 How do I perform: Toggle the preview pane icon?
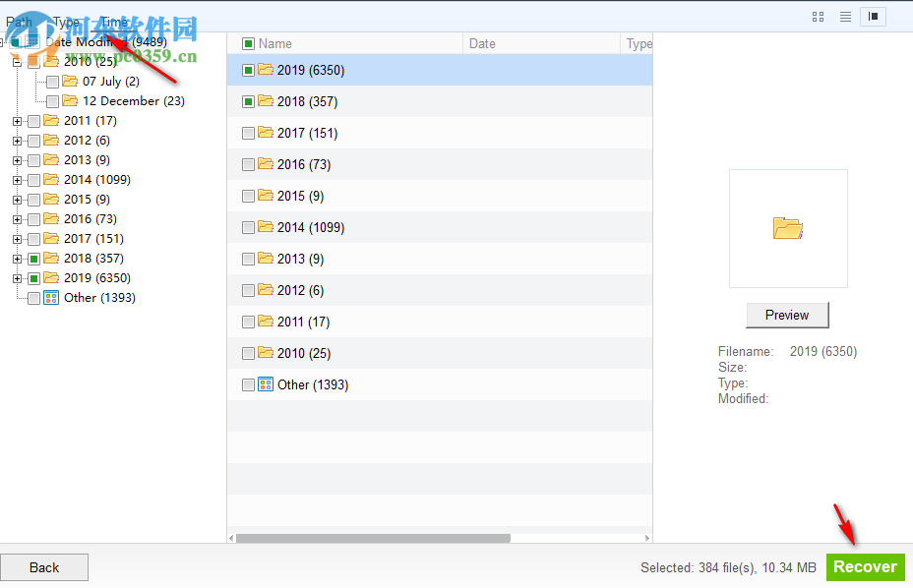pos(871,17)
